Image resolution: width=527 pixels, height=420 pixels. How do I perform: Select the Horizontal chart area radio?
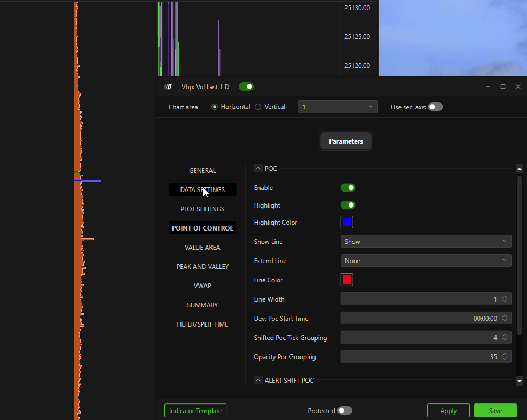point(215,107)
